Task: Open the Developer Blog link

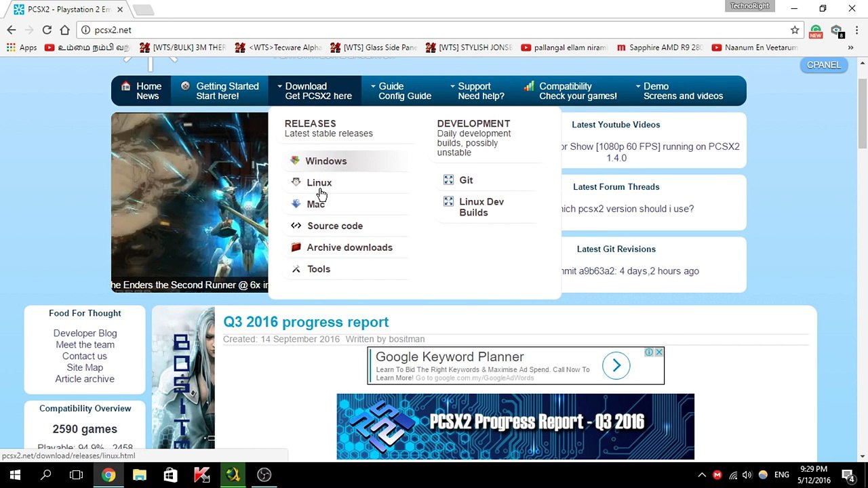Action: (x=85, y=333)
